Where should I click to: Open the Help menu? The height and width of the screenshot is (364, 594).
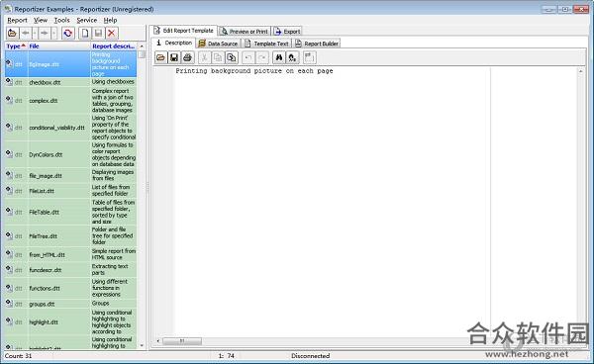(x=110, y=20)
